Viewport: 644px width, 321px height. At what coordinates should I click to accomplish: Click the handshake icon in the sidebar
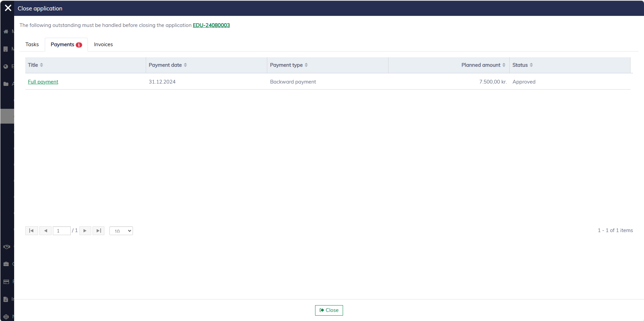point(6,247)
